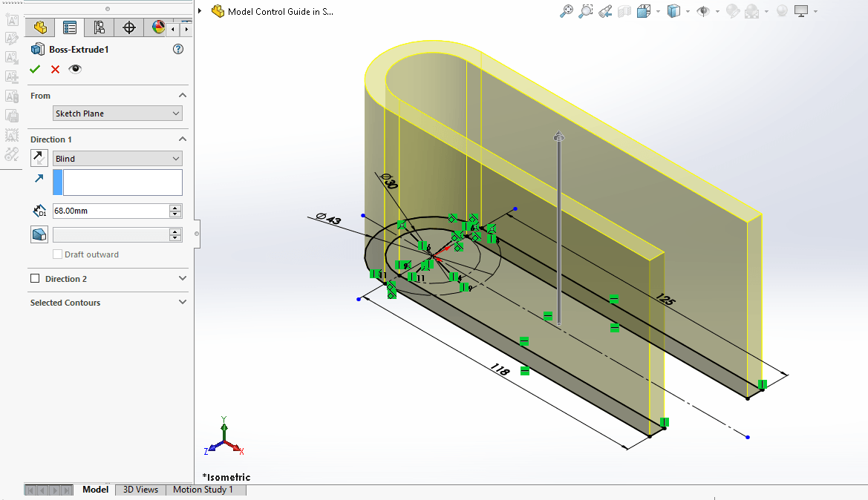The width and height of the screenshot is (868, 500).
Task: Click the Previous View icon
Action: click(x=604, y=10)
